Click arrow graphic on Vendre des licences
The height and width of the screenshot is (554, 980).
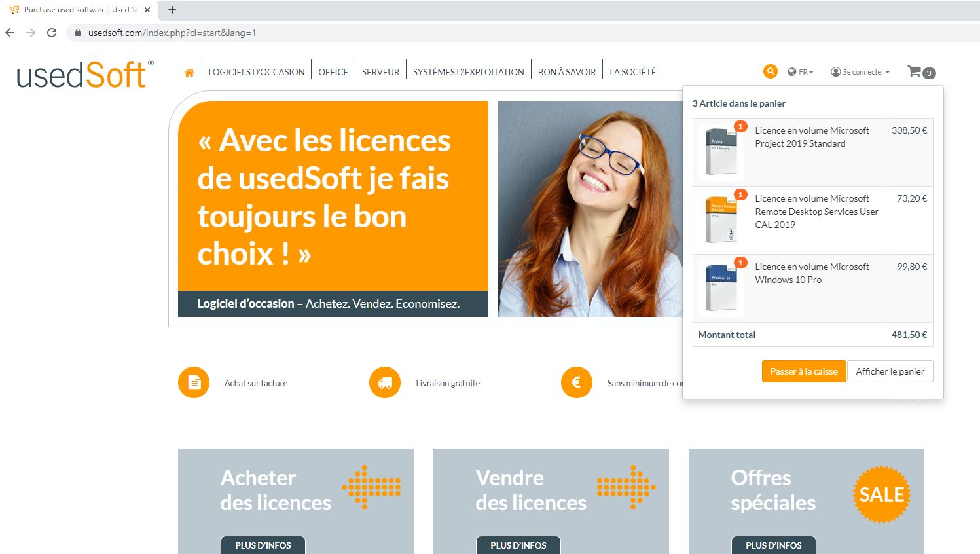626,487
